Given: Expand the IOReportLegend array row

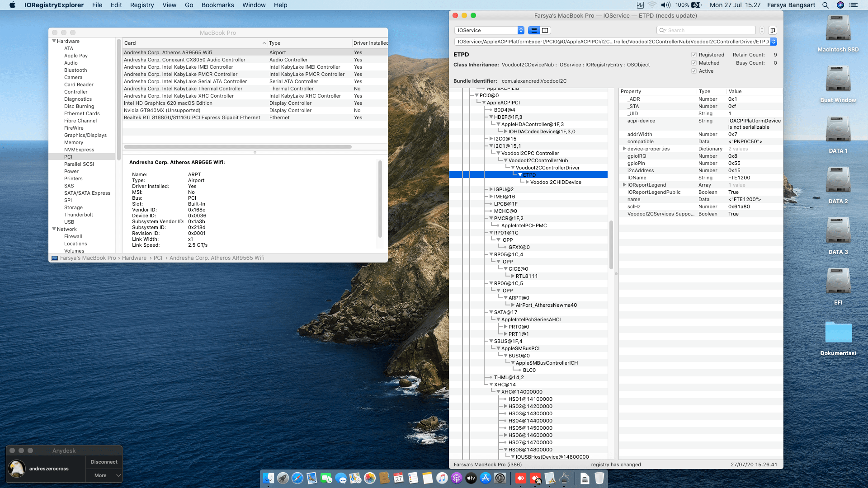Looking at the screenshot, I should coord(624,185).
